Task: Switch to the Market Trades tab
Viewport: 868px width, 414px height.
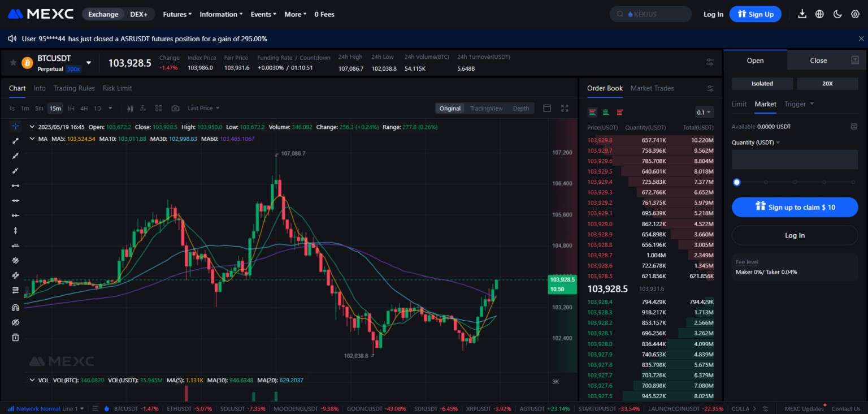Action: [x=652, y=88]
